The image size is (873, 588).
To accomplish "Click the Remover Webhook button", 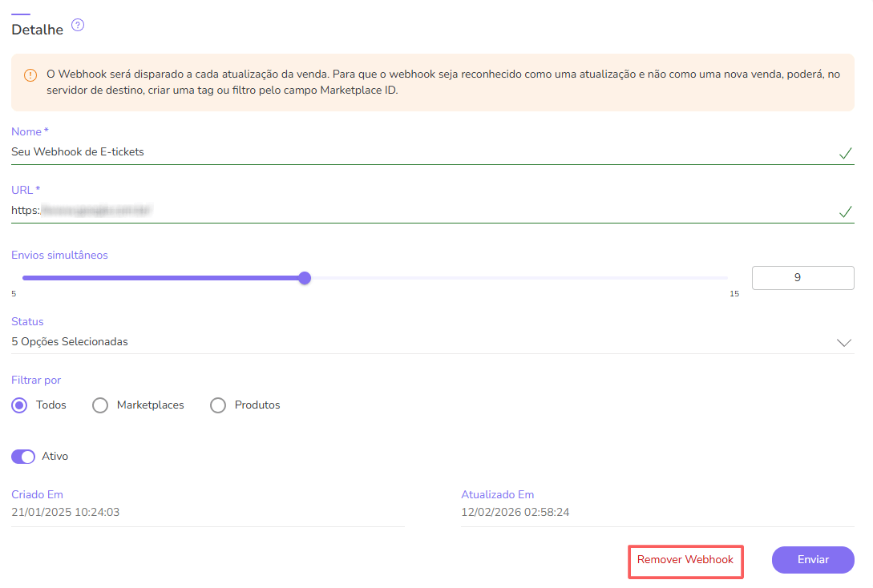I will [685, 560].
